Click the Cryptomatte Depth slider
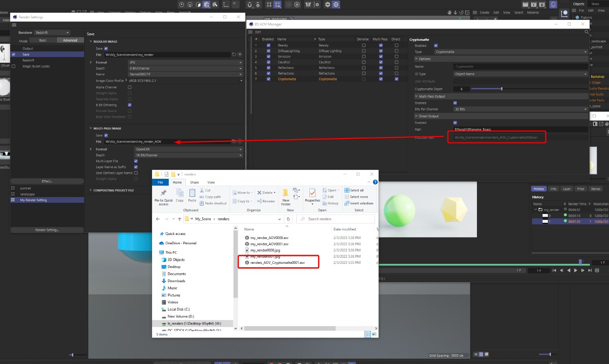Screen dimensions: 609x364 pyautogui.click(x=501, y=89)
